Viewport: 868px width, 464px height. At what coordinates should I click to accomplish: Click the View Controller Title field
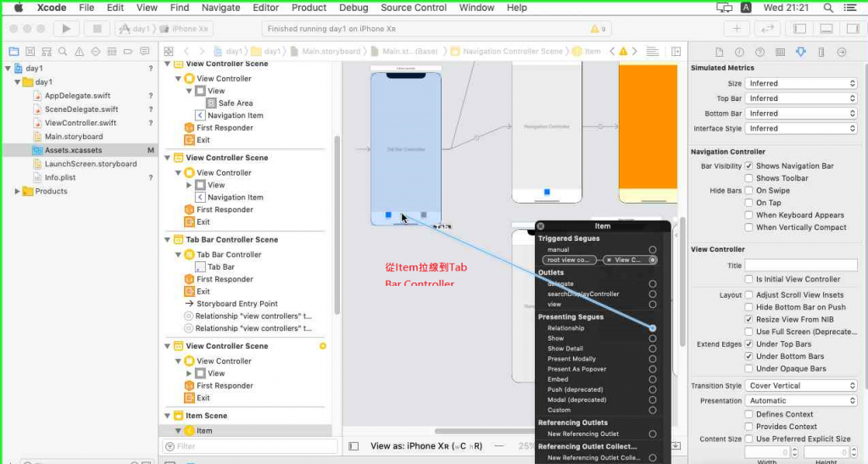[800, 266]
